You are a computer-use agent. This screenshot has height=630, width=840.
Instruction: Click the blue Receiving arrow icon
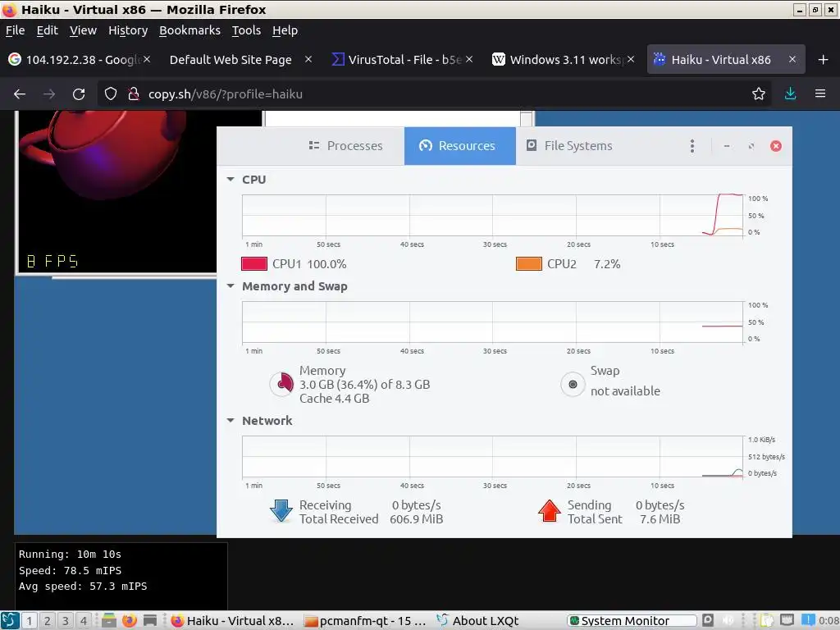click(281, 511)
